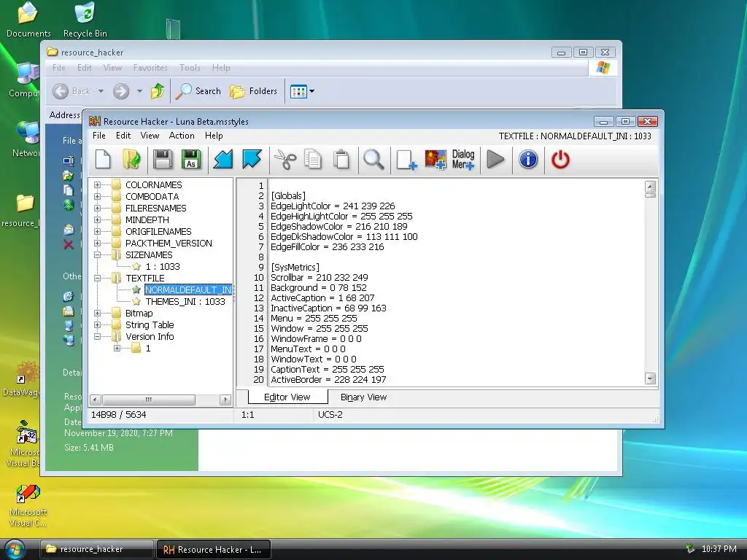The image size is (747, 560).
Task: Click the tree pane horizontal scrollbar thumb
Action: (x=148, y=400)
